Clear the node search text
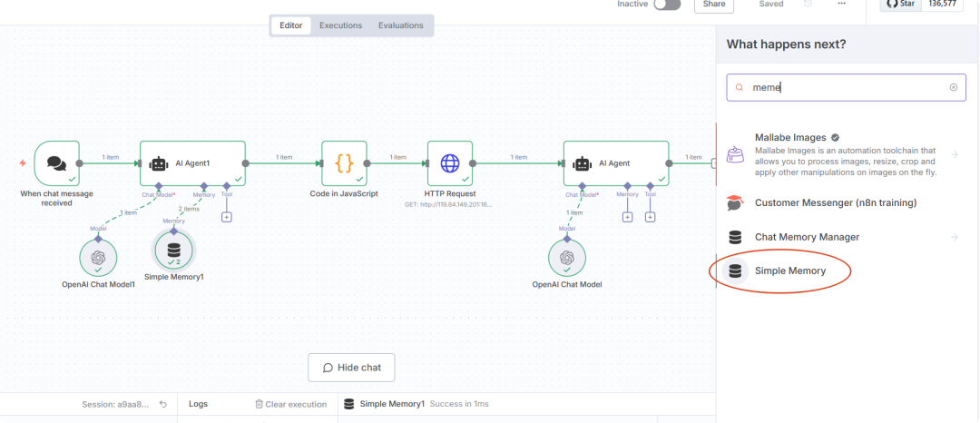 [953, 87]
